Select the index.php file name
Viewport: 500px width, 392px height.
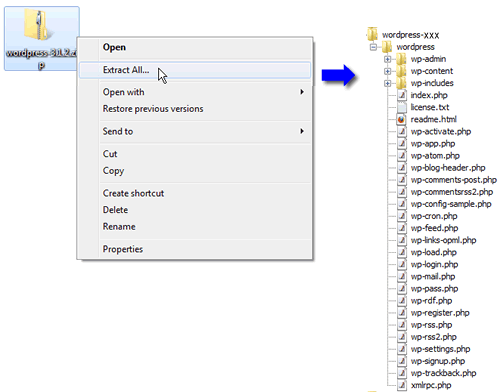(x=429, y=95)
